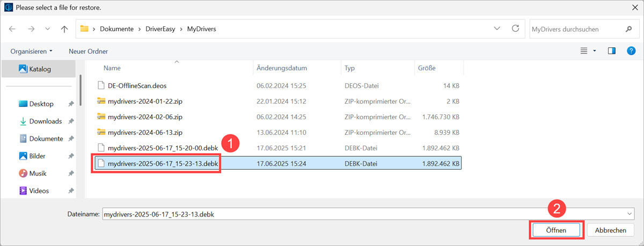
Task: Open the Organisieren menu
Action: [x=31, y=51]
